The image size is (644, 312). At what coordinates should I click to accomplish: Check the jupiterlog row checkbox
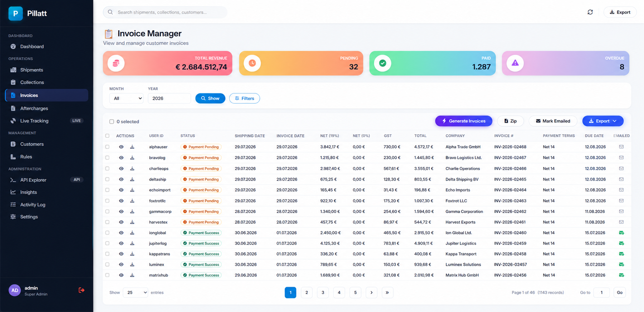[x=107, y=243]
